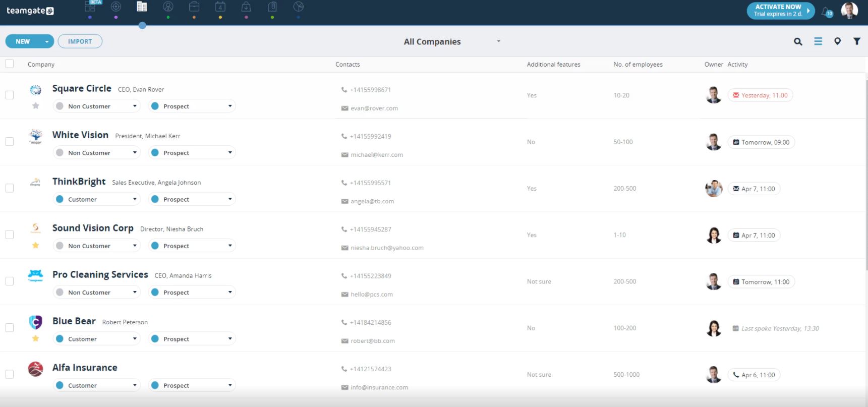Tick the select-all companies checkbox
This screenshot has width=868, height=407.
[x=10, y=64]
